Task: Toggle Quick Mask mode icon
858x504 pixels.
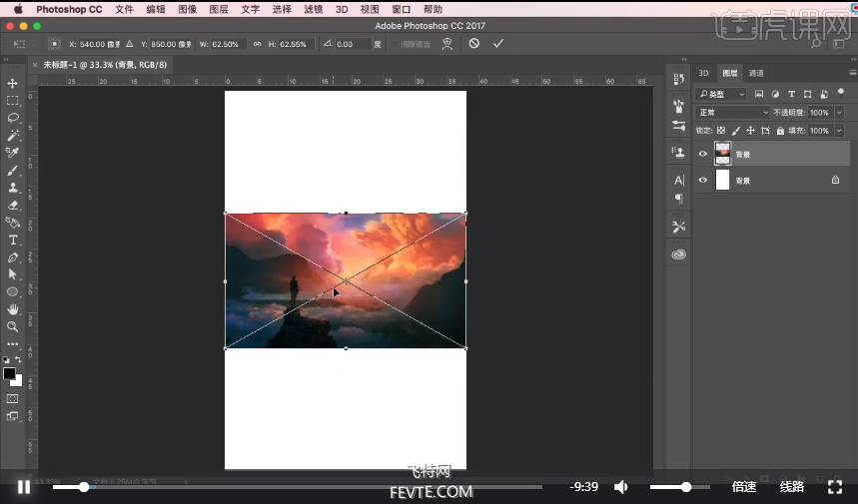Action: [12, 398]
